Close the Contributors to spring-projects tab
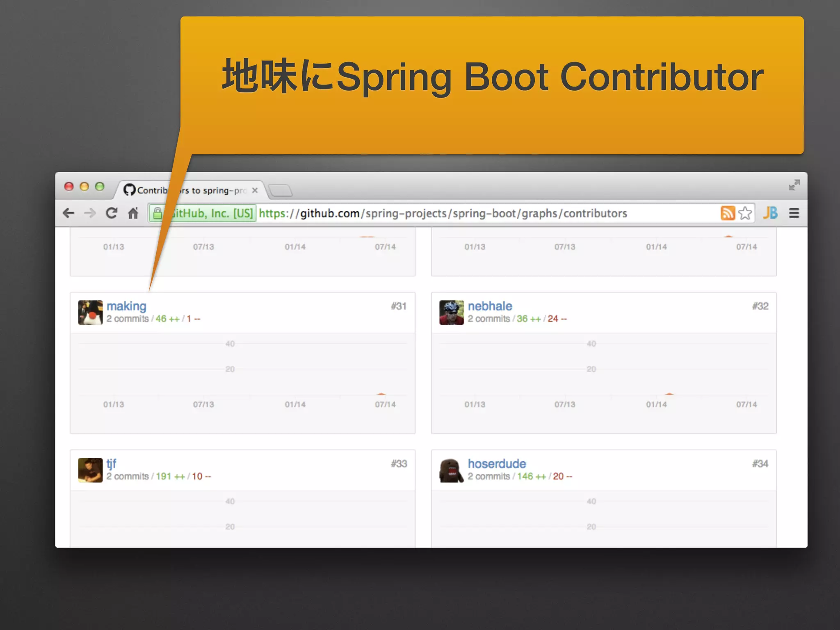 click(255, 190)
